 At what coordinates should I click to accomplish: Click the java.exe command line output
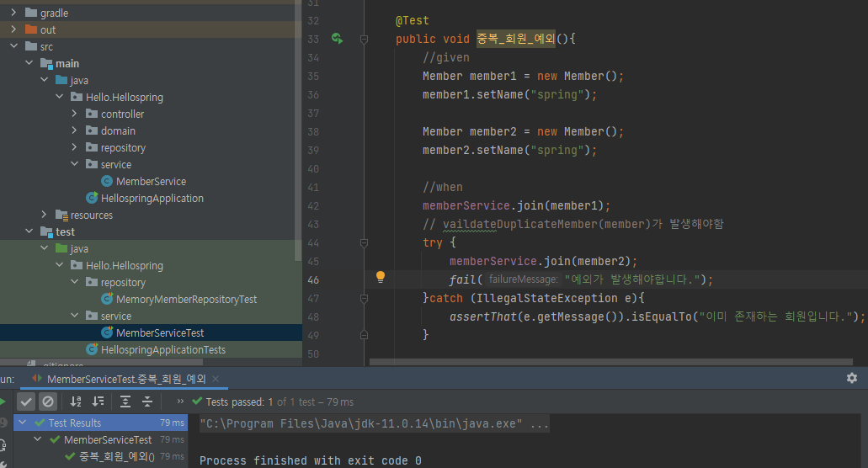pyautogui.click(x=374, y=423)
